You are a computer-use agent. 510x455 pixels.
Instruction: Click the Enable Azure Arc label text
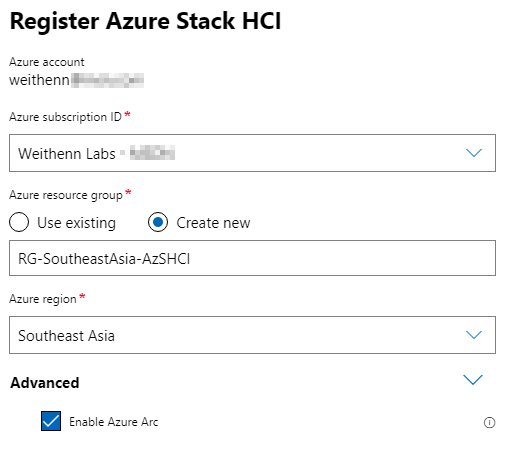[x=114, y=422]
